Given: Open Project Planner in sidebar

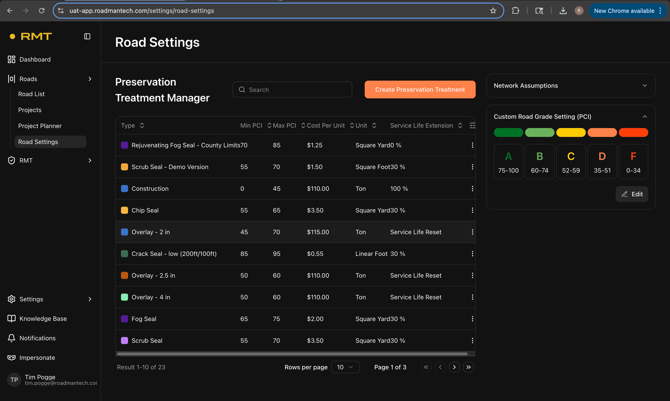Looking at the screenshot, I should point(40,126).
